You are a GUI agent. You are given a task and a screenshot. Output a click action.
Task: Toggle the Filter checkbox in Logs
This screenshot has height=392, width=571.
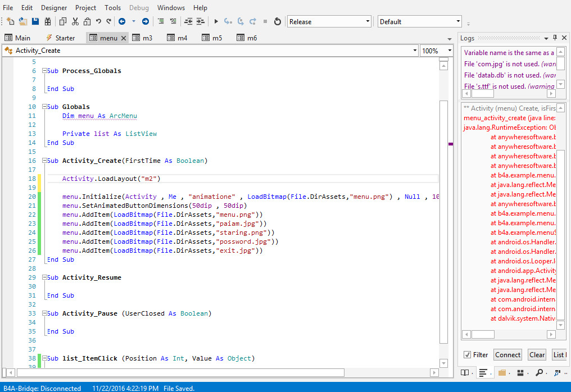(x=467, y=354)
